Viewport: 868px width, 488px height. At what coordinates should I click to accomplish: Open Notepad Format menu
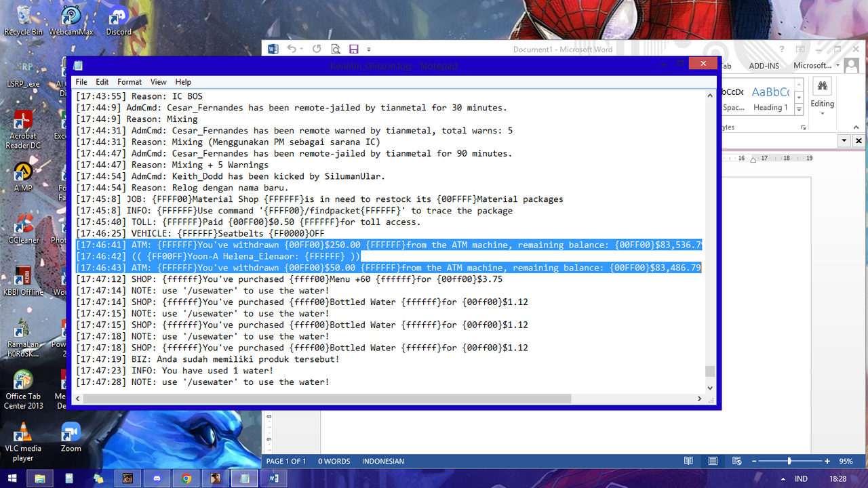coord(130,82)
